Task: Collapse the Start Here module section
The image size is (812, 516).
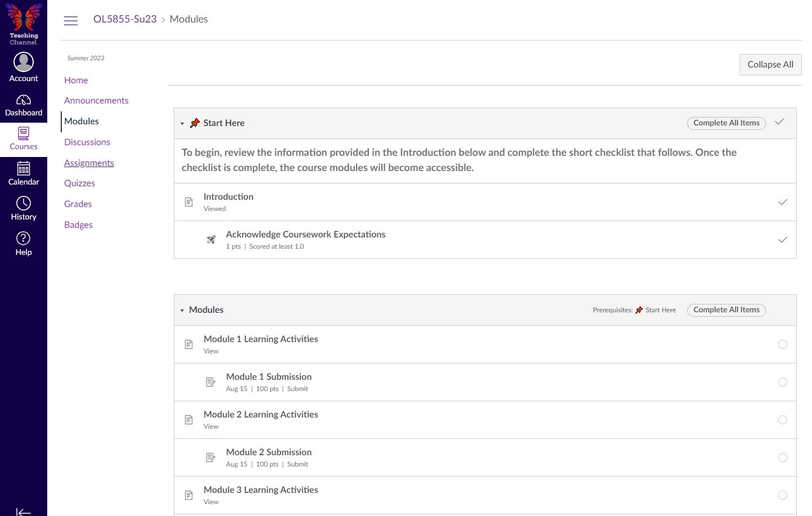Action: (182, 123)
